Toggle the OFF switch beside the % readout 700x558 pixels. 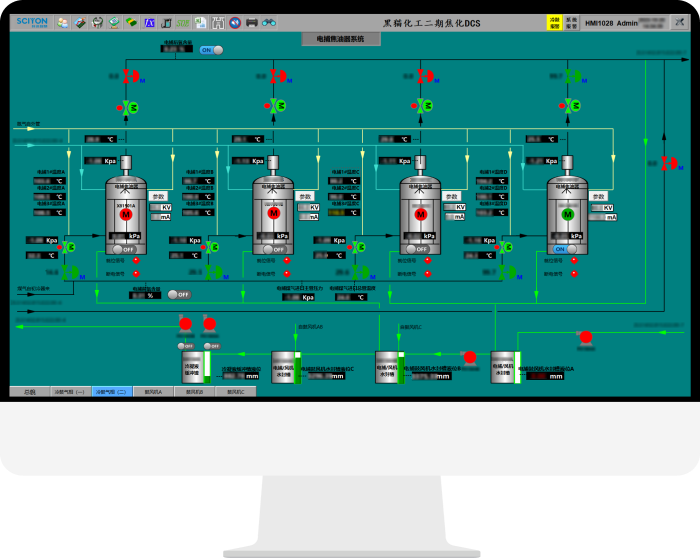tap(178, 294)
